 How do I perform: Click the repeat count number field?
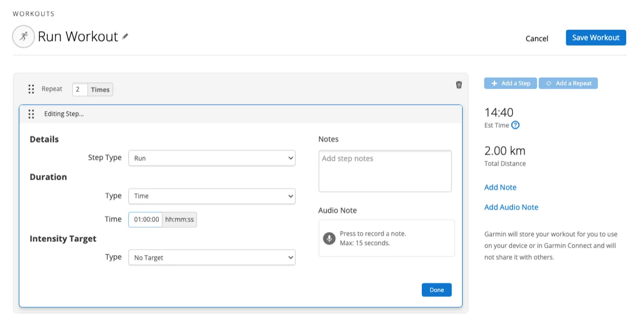pos(80,90)
